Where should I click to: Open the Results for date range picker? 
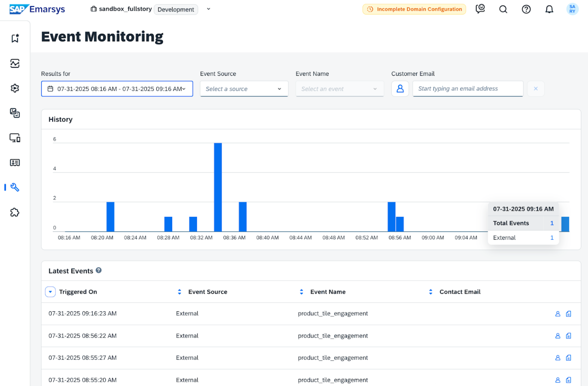point(117,89)
